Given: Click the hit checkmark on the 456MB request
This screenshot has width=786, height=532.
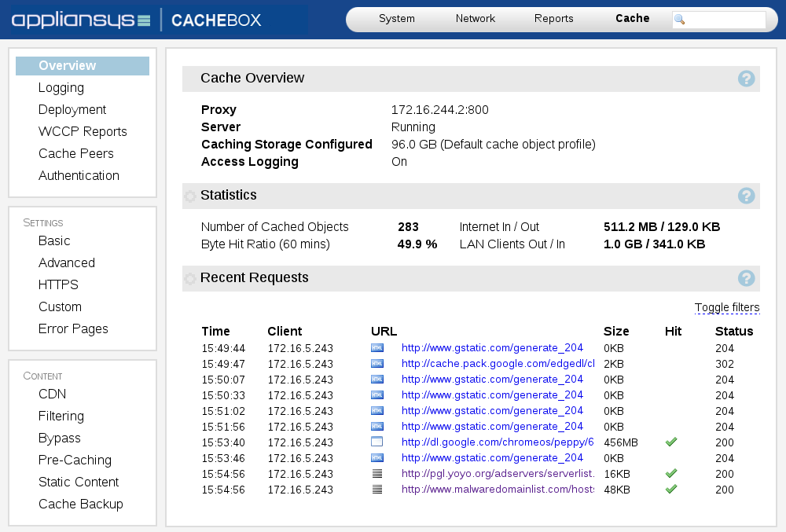Looking at the screenshot, I should click(x=671, y=442).
